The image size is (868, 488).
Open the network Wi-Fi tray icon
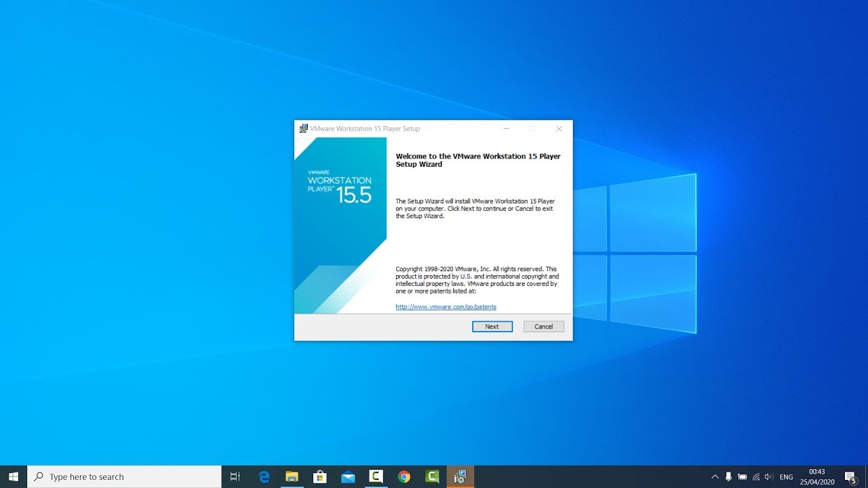tap(756, 476)
